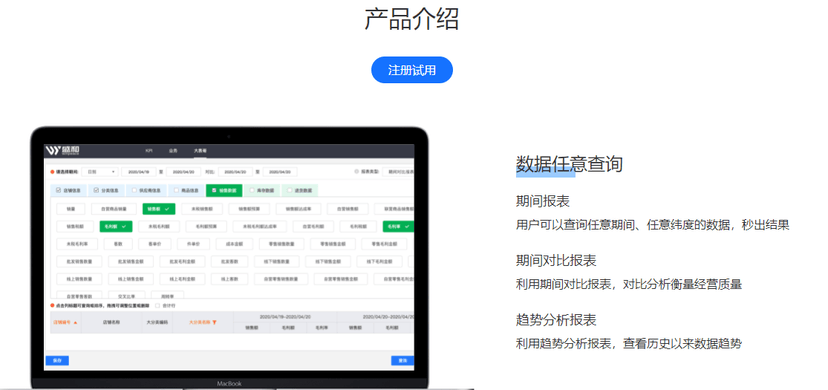Select the 客单价 metric button

[x=154, y=244]
